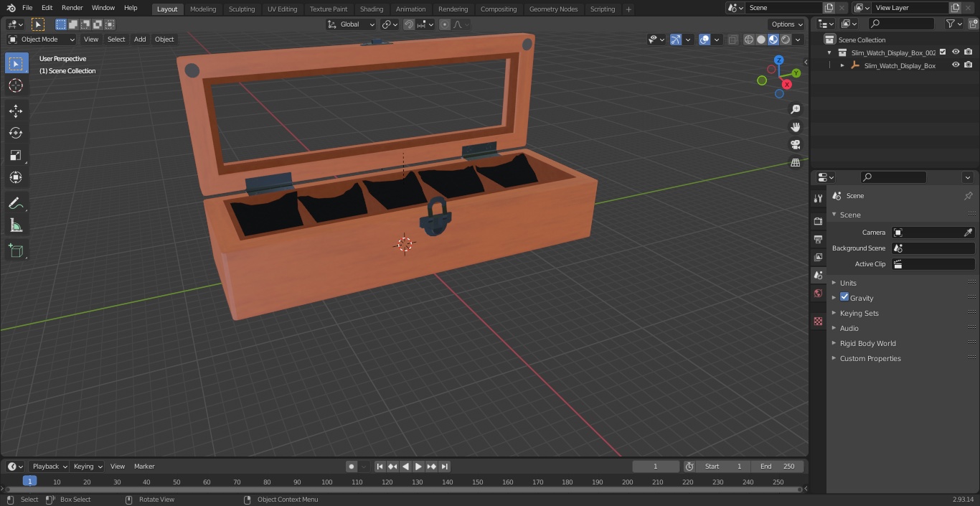This screenshot has width=980, height=506.
Task: Click the End frame 250 field
Action: pos(777,467)
